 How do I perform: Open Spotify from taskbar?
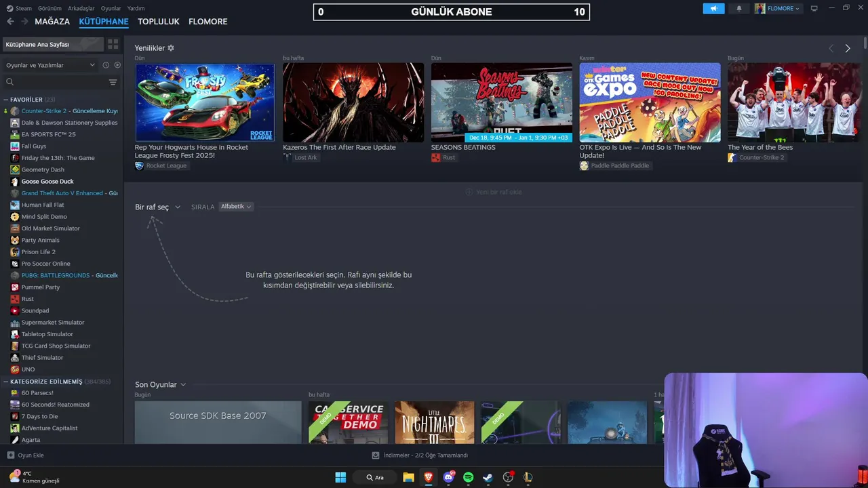coord(468,477)
